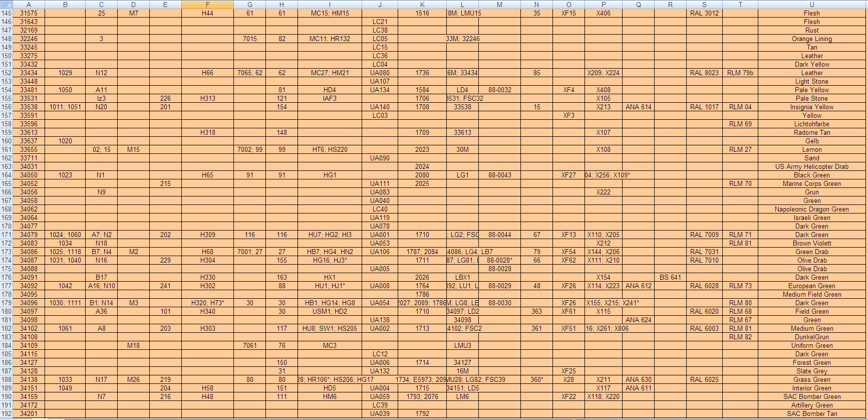The width and height of the screenshot is (868, 420).
Task: Click the Radome Tan cell
Action: [x=811, y=132]
